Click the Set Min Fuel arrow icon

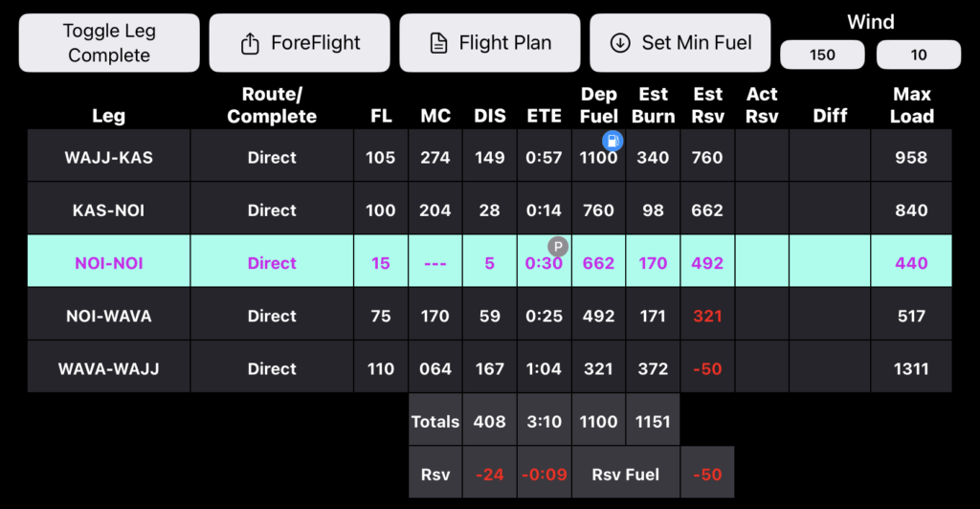pyautogui.click(x=620, y=43)
